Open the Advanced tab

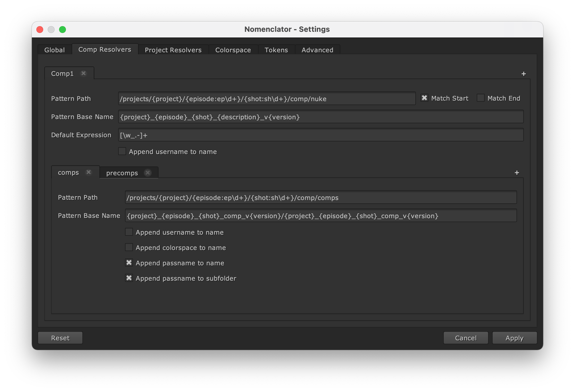[x=317, y=50]
